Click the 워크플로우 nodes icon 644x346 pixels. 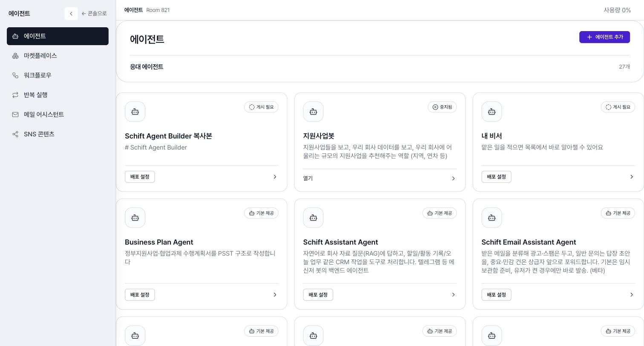[x=15, y=75]
